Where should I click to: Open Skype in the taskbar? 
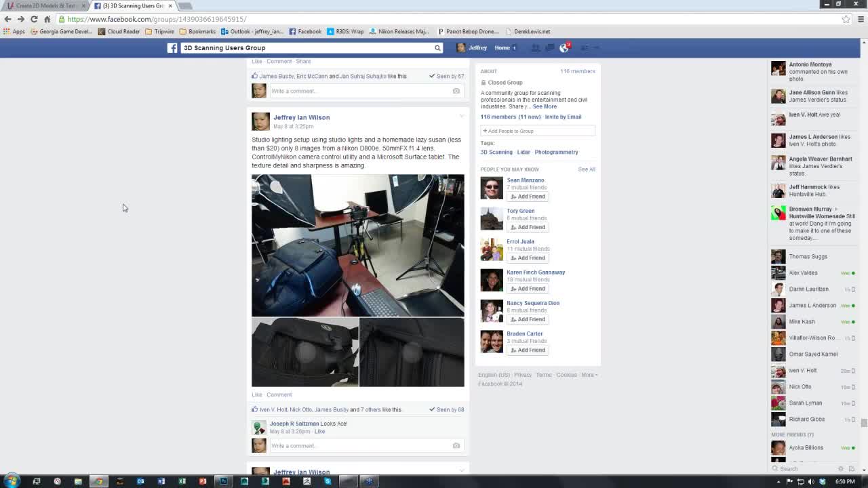[328, 481]
